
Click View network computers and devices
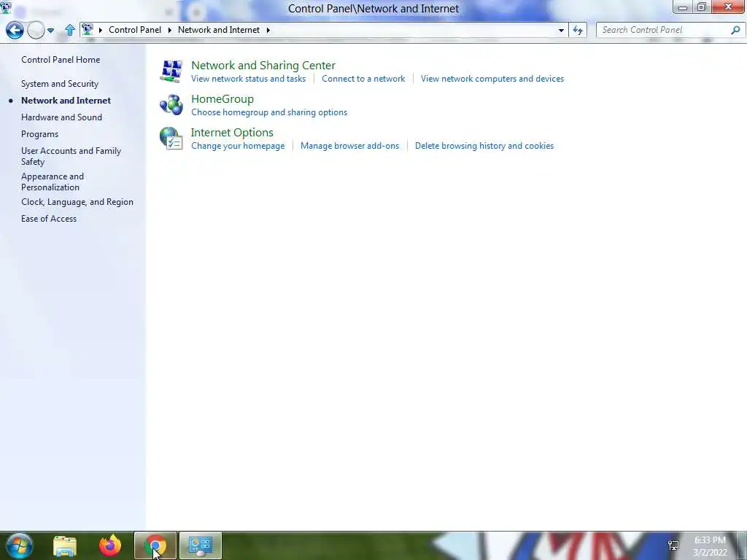[x=492, y=79]
